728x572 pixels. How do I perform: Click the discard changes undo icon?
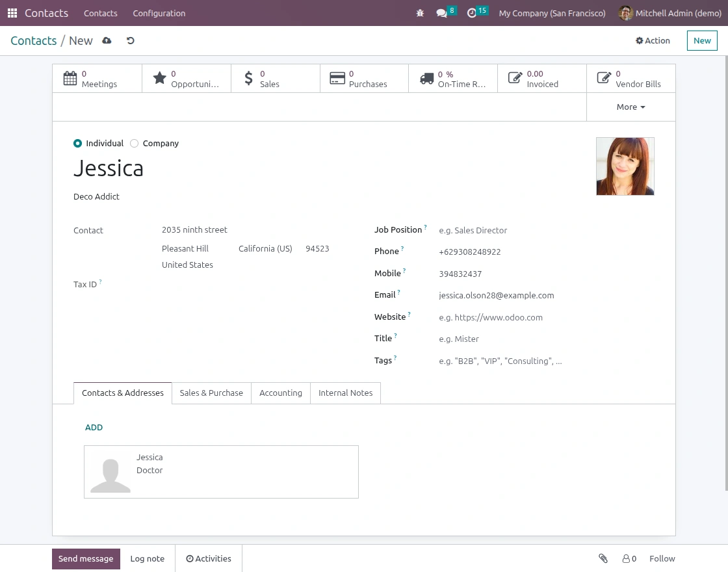pos(131,40)
